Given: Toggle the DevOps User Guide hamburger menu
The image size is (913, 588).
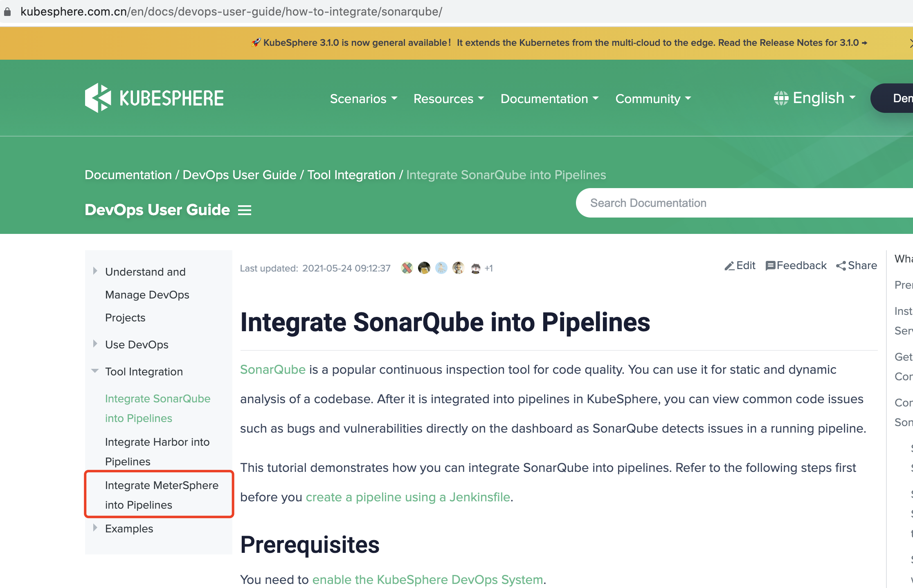Looking at the screenshot, I should click(245, 210).
